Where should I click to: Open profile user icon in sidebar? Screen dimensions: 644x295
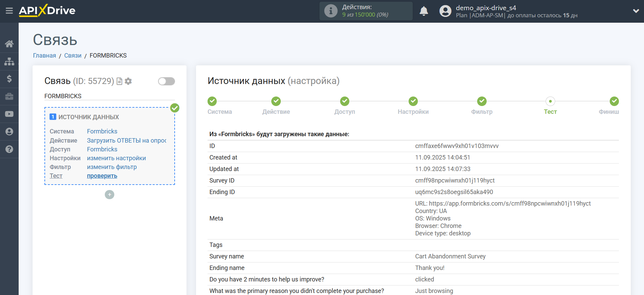(9, 132)
